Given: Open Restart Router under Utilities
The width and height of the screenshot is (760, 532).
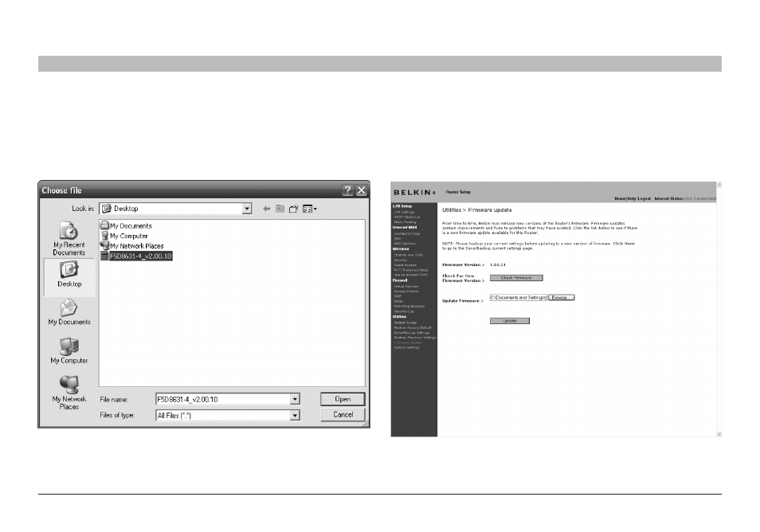Looking at the screenshot, I should point(405,323).
